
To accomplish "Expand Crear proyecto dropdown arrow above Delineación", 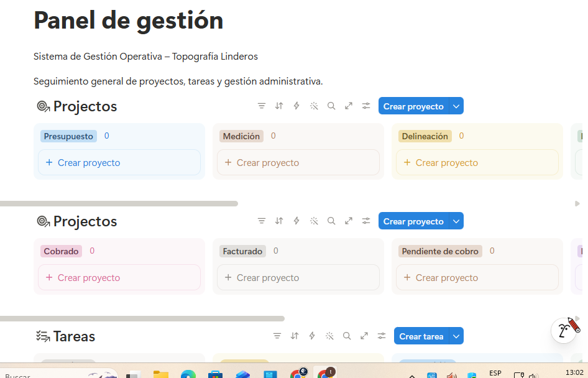I will coord(456,106).
